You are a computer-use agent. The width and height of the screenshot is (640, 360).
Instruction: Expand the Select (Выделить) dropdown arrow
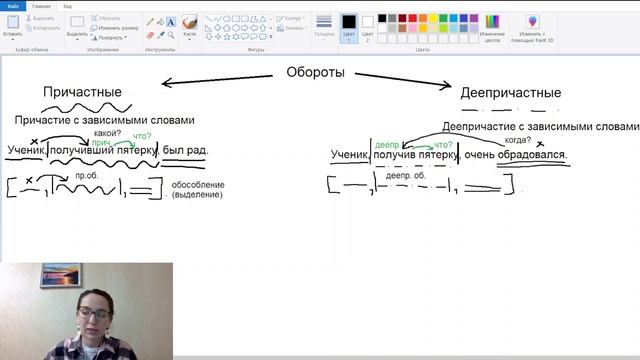tap(77, 39)
